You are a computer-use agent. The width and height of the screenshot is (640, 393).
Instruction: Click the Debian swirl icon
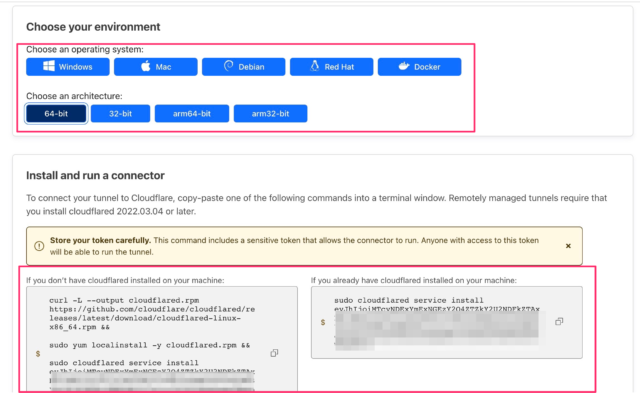pyautogui.click(x=229, y=66)
